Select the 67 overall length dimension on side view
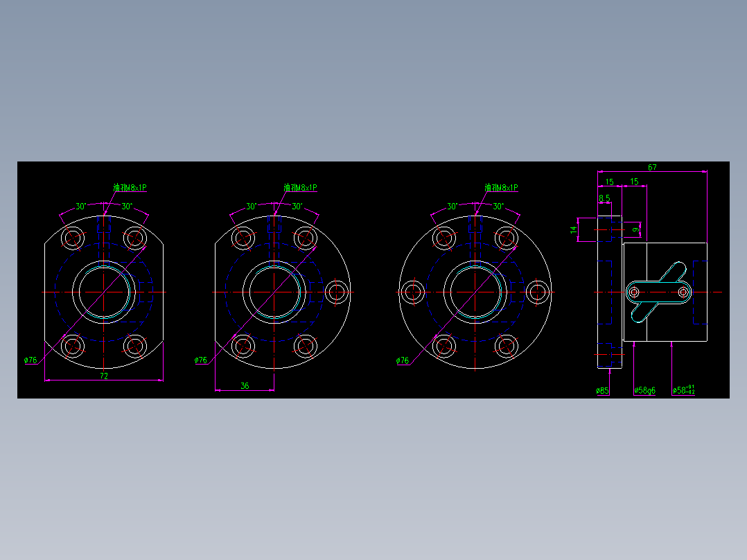Screen dimensions: 747x560 [x=653, y=167]
